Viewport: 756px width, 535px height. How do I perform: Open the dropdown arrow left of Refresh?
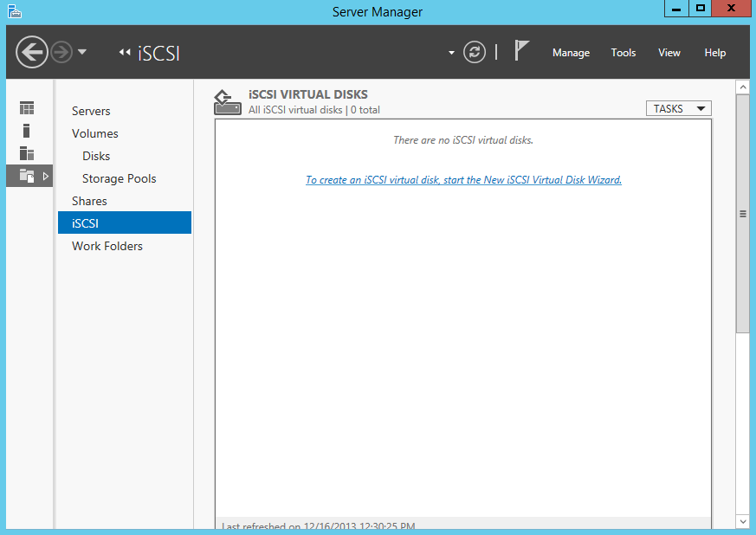tap(451, 53)
